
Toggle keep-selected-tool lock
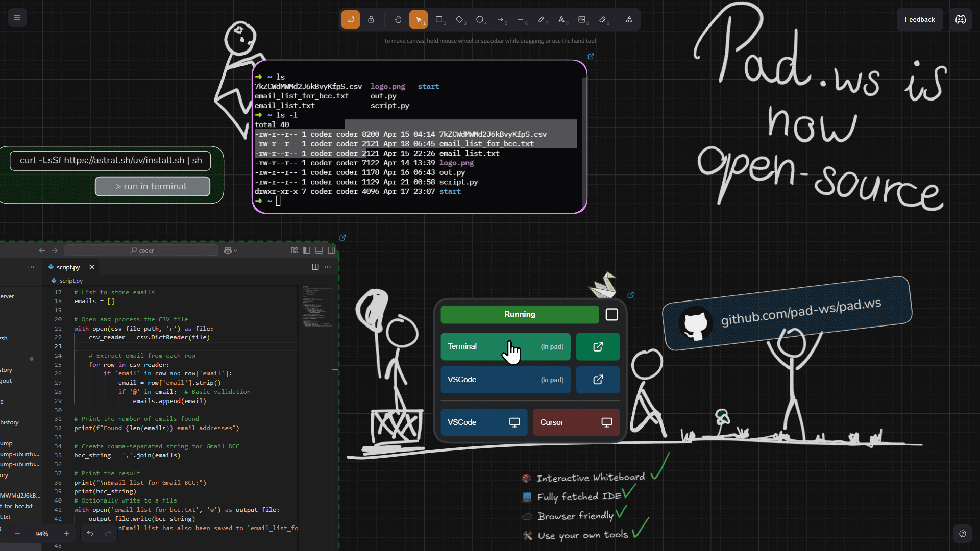click(371, 19)
